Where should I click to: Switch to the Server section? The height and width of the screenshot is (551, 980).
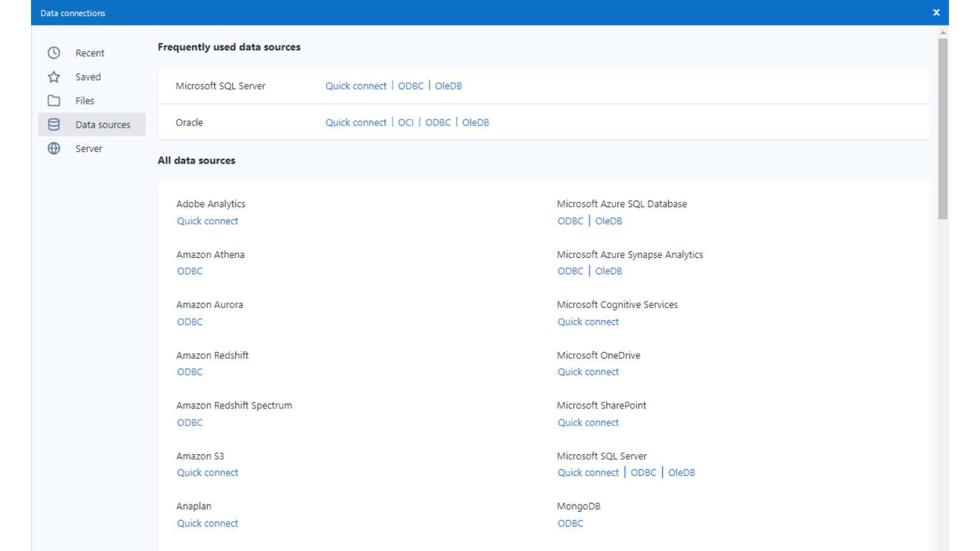tap(88, 149)
